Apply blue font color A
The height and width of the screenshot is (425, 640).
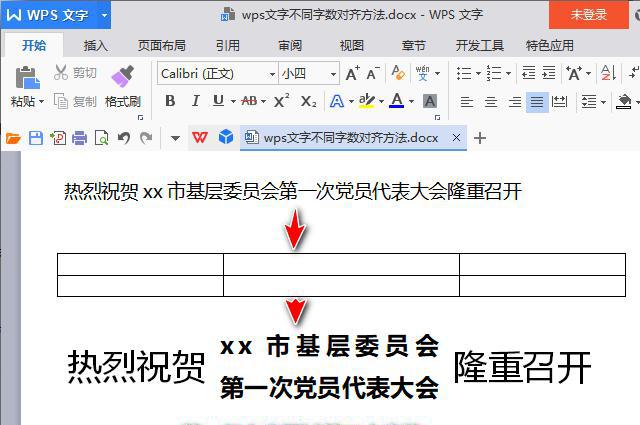[397, 101]
